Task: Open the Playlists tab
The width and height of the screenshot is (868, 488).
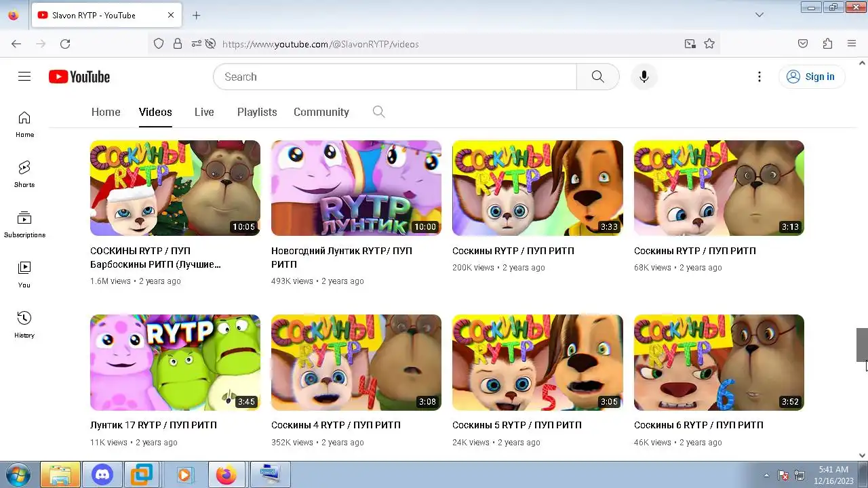Action: coord(257,112)
